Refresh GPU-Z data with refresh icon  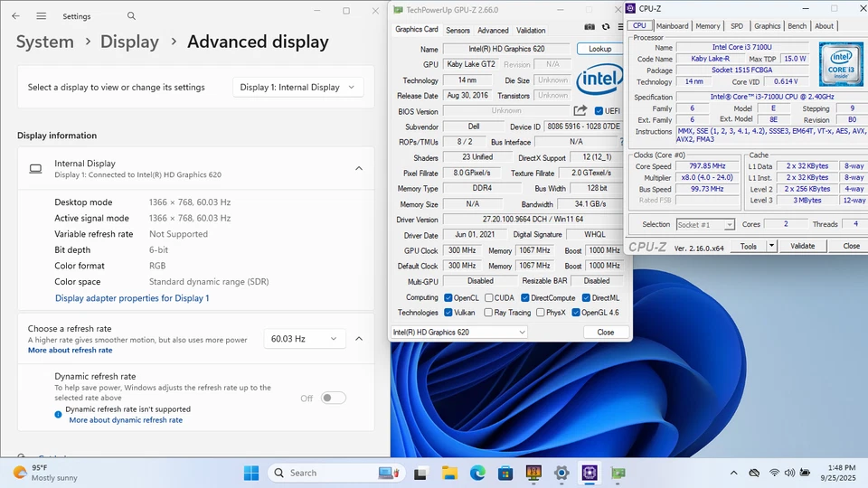coord(606,26)
